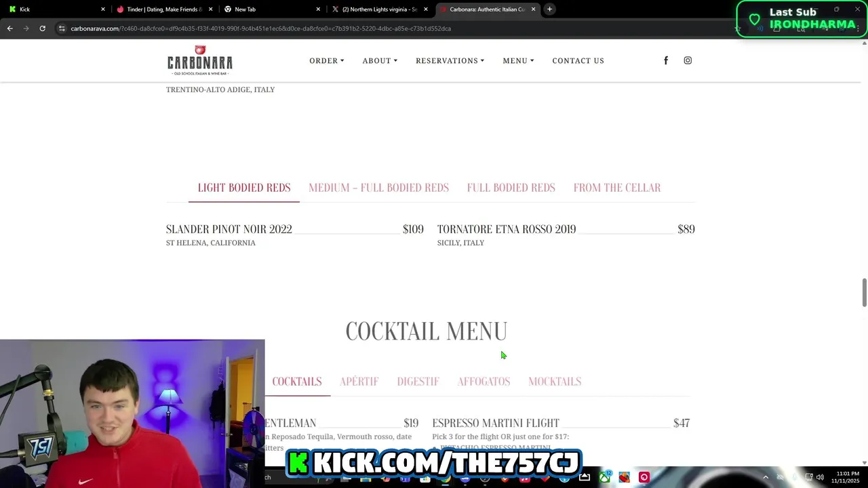Close the New Tab tab
Viewport: 868px width, 488px height.
click(318, 9)
